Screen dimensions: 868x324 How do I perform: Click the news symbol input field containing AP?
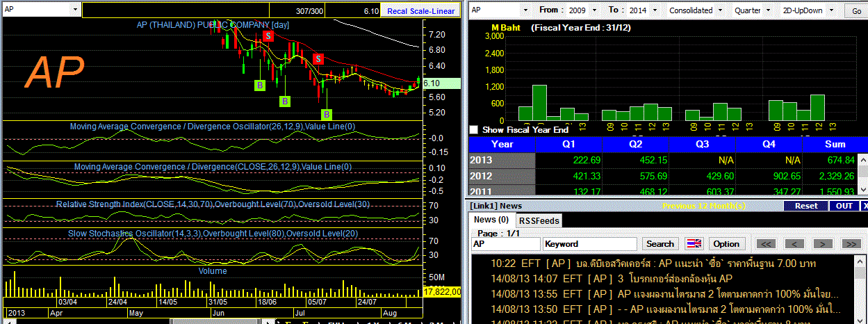(x=505, y=244)
